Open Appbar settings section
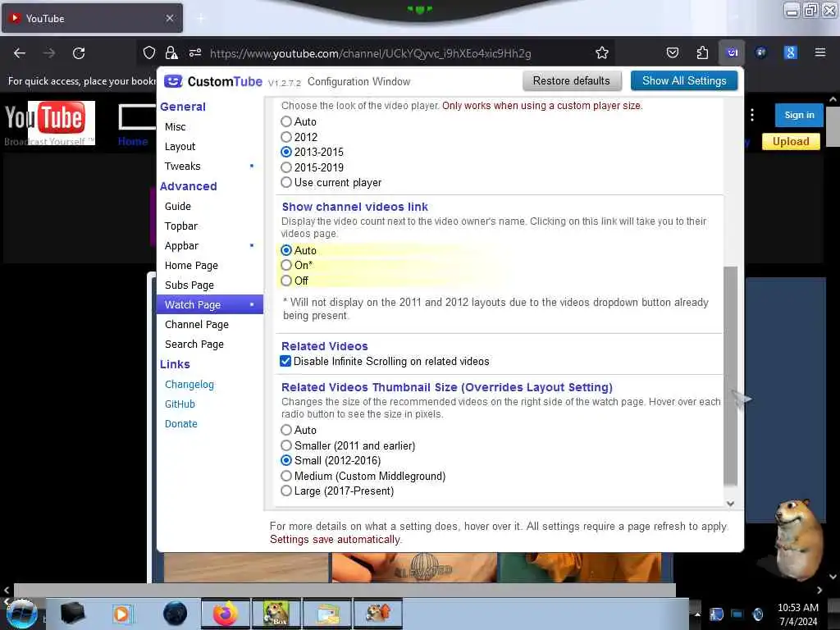 coord(181,246)
